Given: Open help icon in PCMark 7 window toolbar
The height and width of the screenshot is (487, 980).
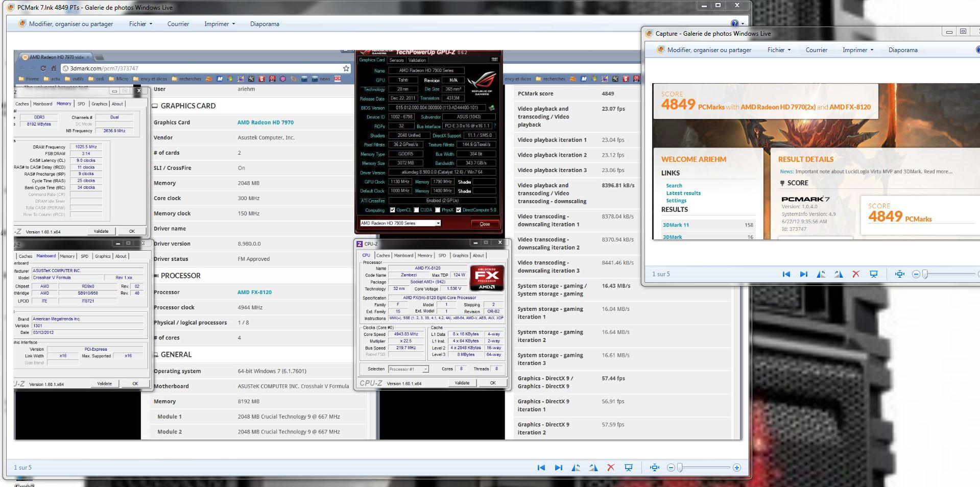Looking at the screenshot, I should (735, 23).
